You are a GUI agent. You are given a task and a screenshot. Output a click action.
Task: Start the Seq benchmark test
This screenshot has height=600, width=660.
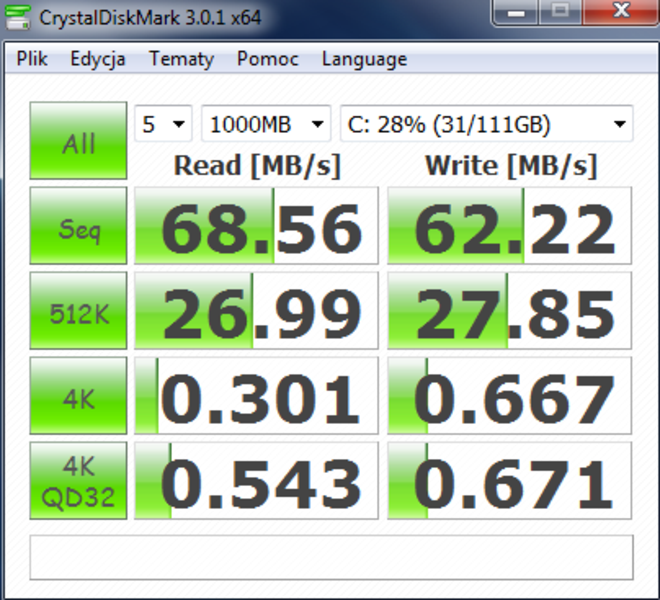tap(78, 226)
